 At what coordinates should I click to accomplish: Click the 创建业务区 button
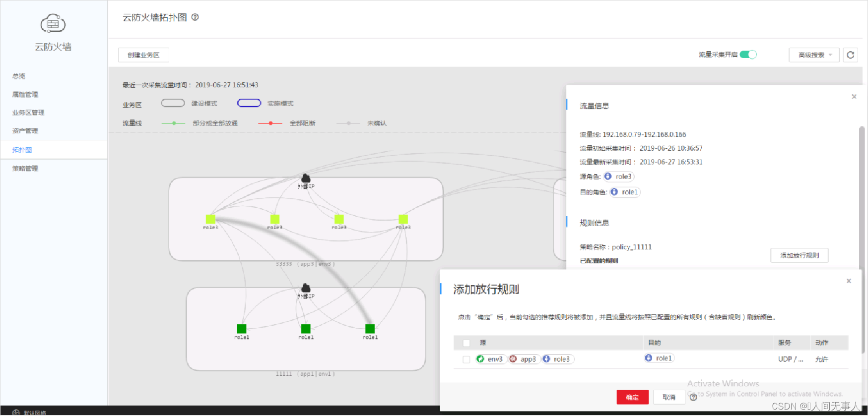tap(143, 55)
